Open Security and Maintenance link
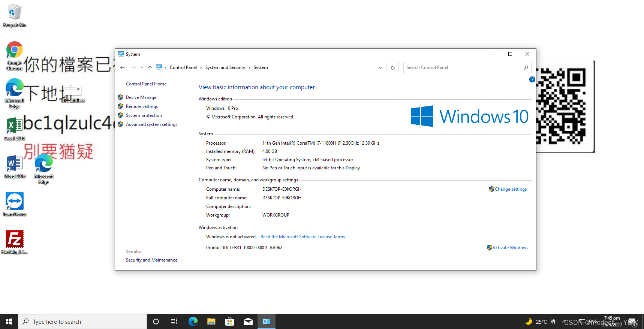 click(x=152, y=260)
